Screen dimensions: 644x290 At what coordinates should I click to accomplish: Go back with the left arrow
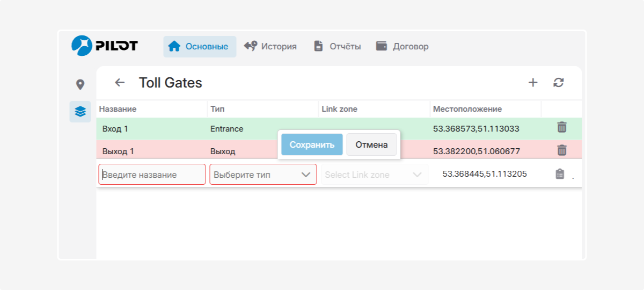click(120, 83)
